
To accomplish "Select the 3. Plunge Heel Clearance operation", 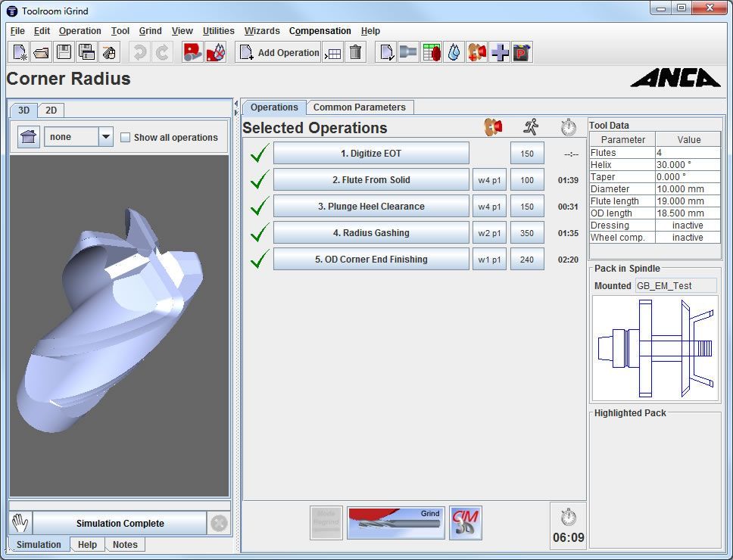I will [371, 207].
